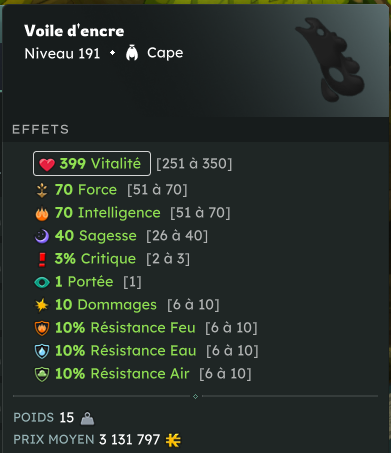Click the kama currency icon
Viewport: 391px width, 453px height.
(173, 440)
